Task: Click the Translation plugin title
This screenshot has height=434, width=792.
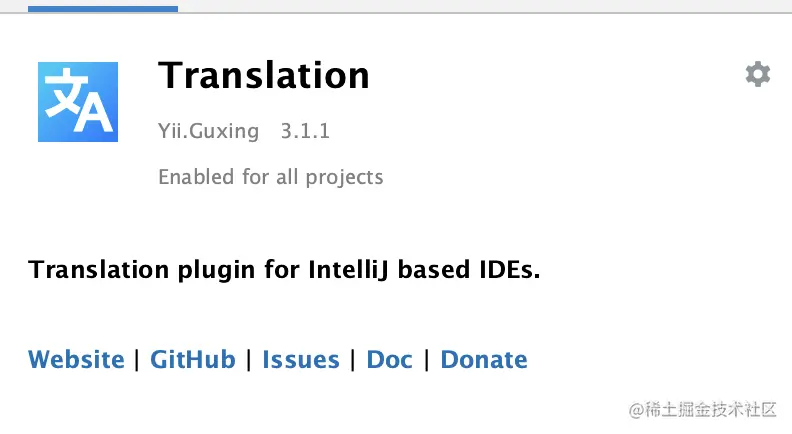Action: coord(264,76)
